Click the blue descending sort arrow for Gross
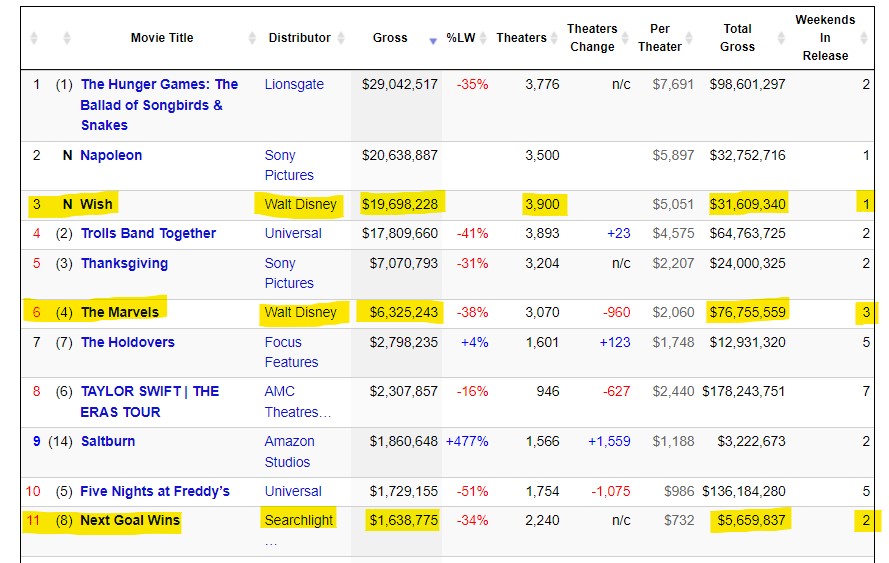Image resolution: width=889 pixels, height=563 pixels. point(433,41)
